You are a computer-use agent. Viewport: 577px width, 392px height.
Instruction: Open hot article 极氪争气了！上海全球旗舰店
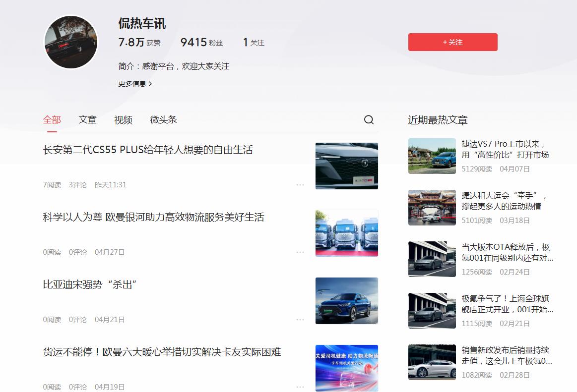508,304
